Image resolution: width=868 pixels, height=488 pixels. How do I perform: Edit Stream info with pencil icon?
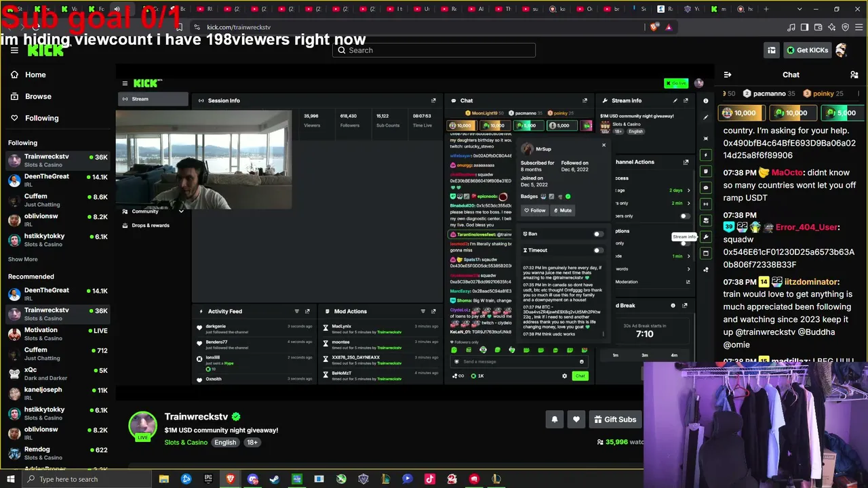[675, 100]
